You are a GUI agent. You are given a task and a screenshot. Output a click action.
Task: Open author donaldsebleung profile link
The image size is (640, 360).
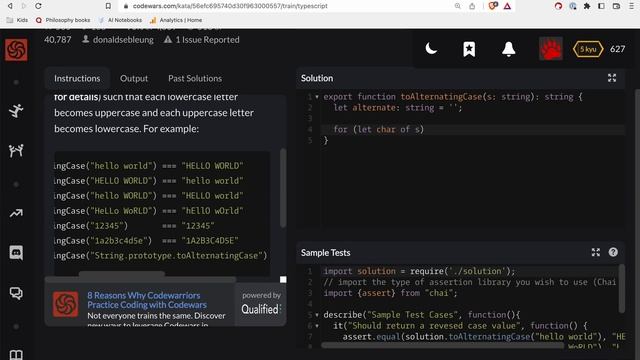123,40
